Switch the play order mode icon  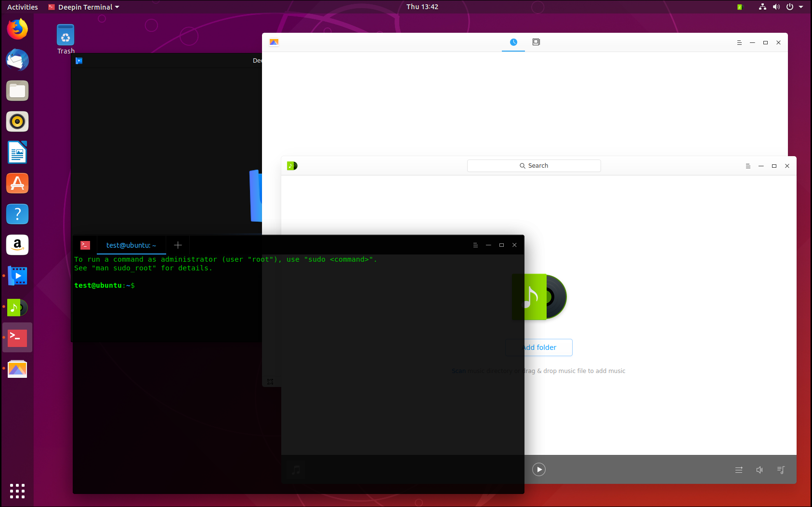coord(739,470)
